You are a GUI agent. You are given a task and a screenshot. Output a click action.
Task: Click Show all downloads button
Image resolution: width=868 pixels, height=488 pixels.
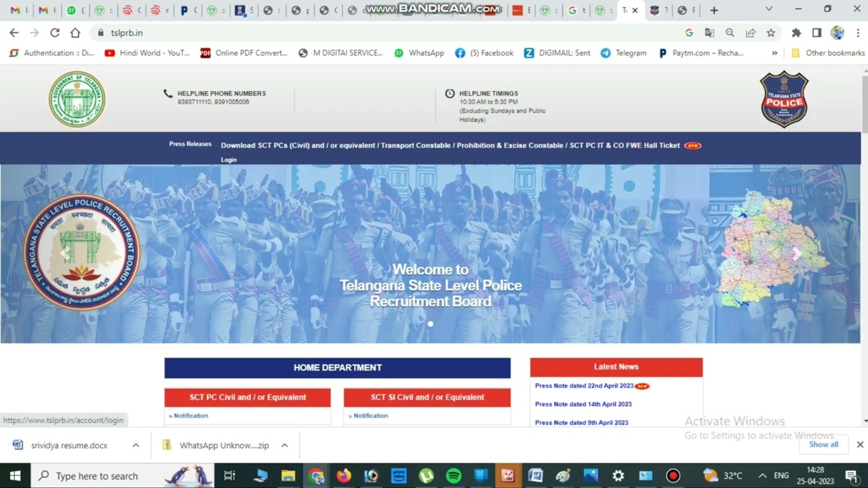[x=823, y=445]
